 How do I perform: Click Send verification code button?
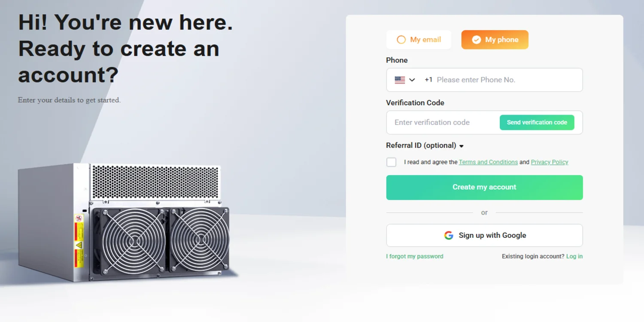tap(537, 122)
